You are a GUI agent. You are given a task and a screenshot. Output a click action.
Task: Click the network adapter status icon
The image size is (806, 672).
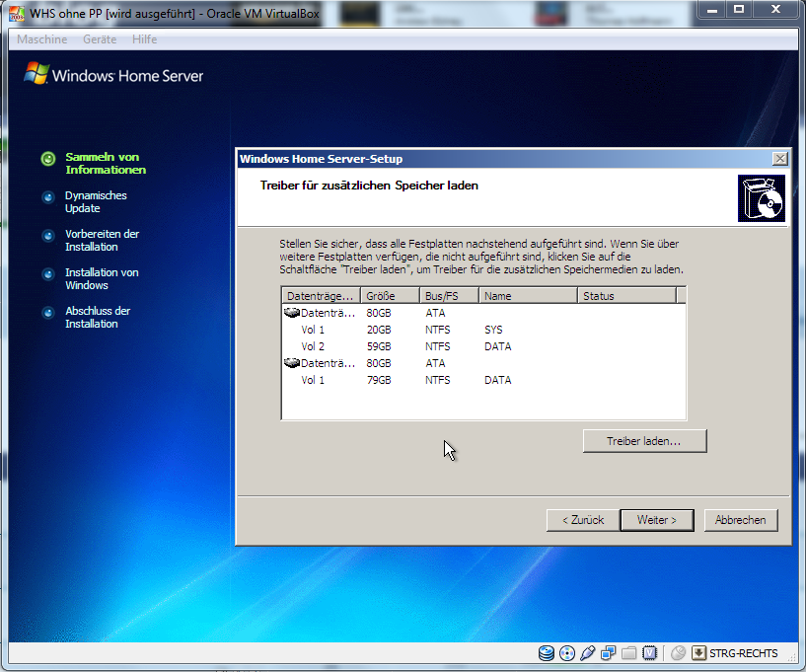point(608,653)
